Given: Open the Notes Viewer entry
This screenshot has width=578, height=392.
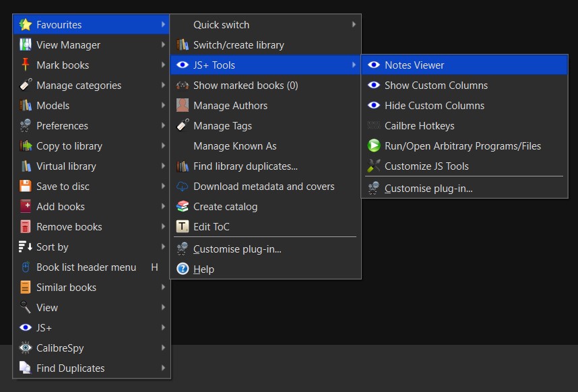Looking at the screenshot, I should (414, 65).
